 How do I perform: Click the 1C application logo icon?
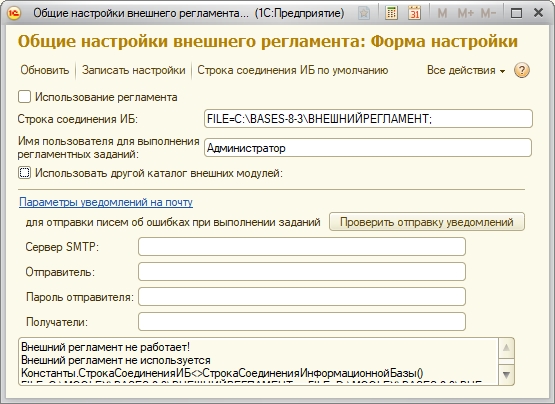[15, 13]
